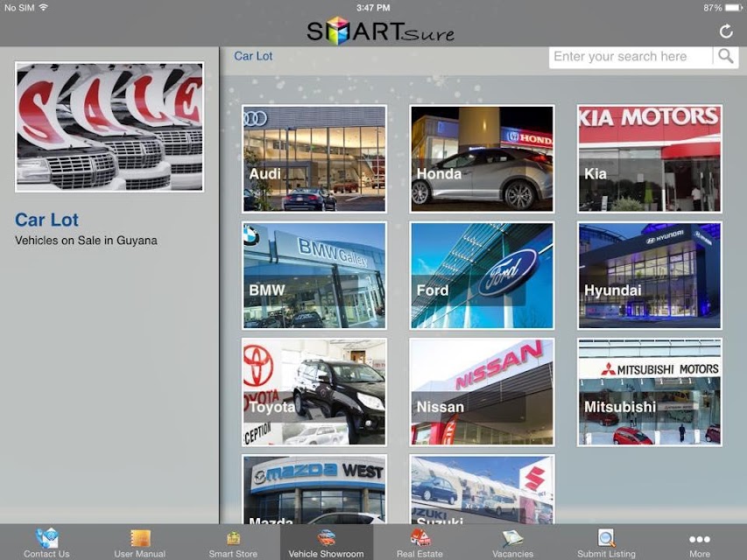Tap the More dots icon
Screen dimensions: 747x560
(x=700, y=540)
